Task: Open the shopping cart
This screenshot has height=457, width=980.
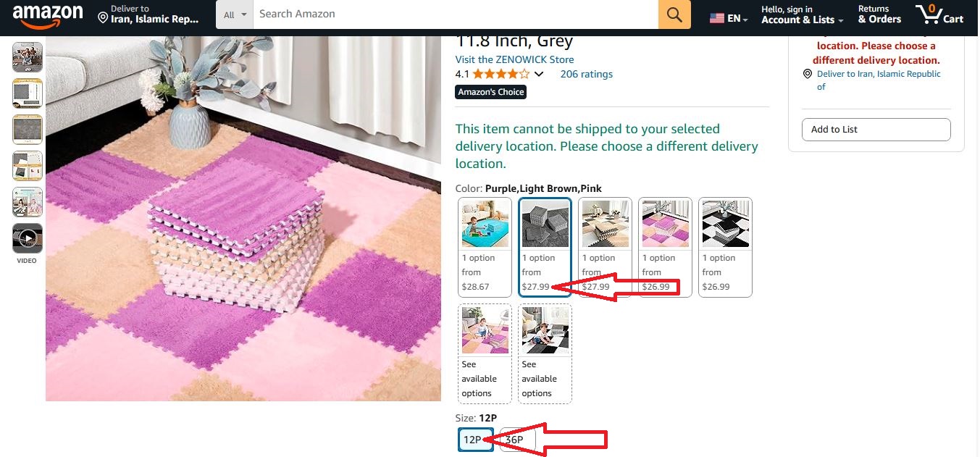Action: coord(939,14)
